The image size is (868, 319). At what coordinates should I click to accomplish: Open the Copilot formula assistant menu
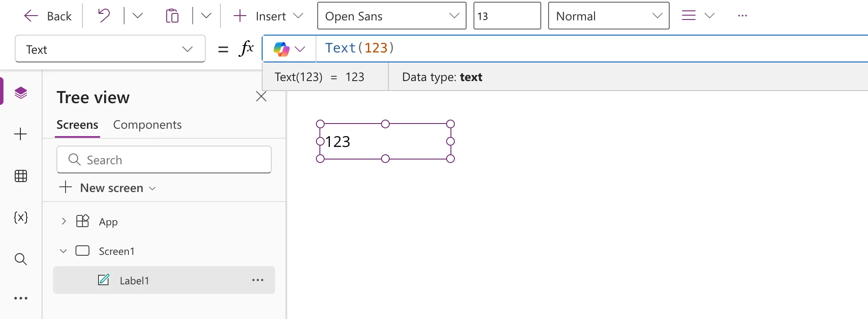pyautogui.click(x=289, y=49)
